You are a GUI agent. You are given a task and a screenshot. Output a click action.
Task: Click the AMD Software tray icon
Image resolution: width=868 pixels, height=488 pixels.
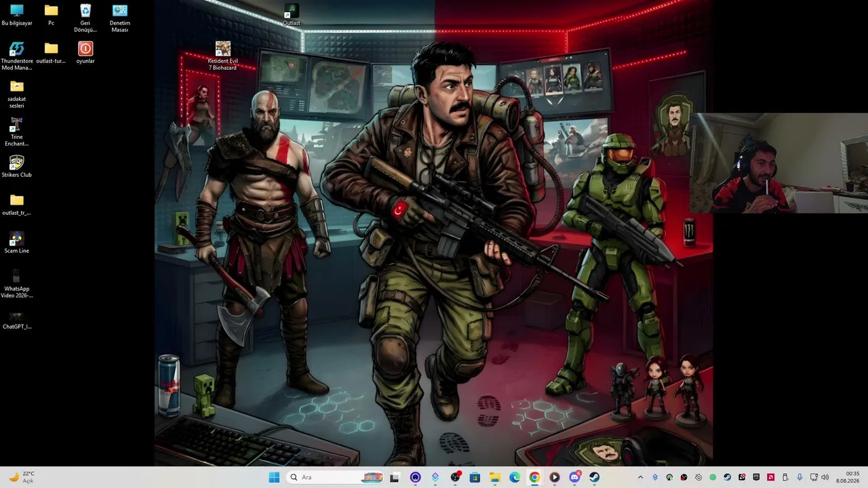click(771, 477)
